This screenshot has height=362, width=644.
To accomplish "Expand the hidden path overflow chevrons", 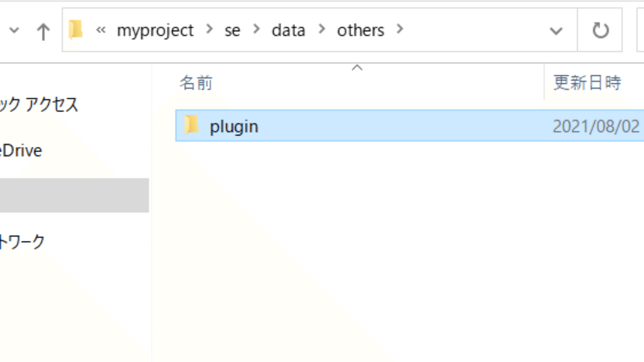I will [100, 31].
